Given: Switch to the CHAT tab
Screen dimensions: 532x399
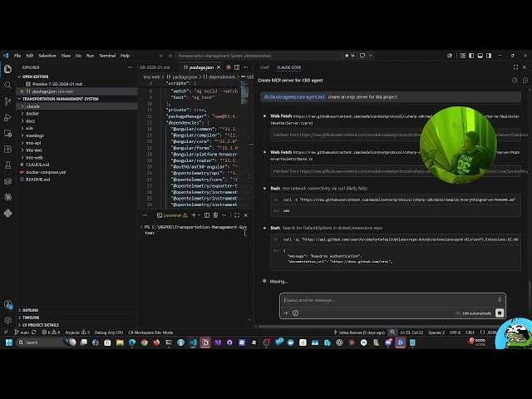Looking at the screenshot, I should coord(264,67).
